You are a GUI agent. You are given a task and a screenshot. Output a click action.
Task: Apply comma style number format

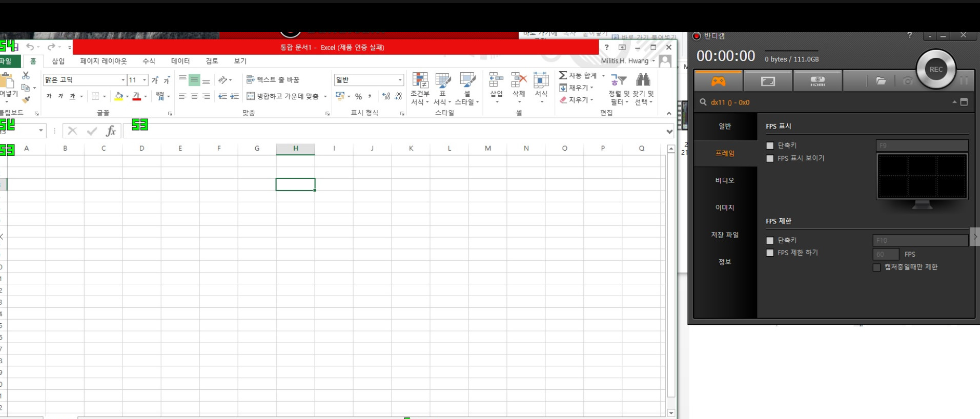370,96
